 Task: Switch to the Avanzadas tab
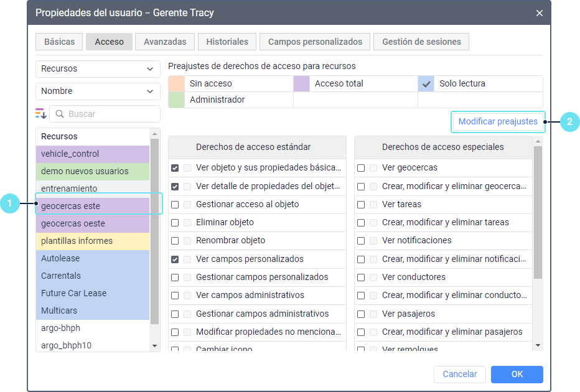[x=165, y=42]
